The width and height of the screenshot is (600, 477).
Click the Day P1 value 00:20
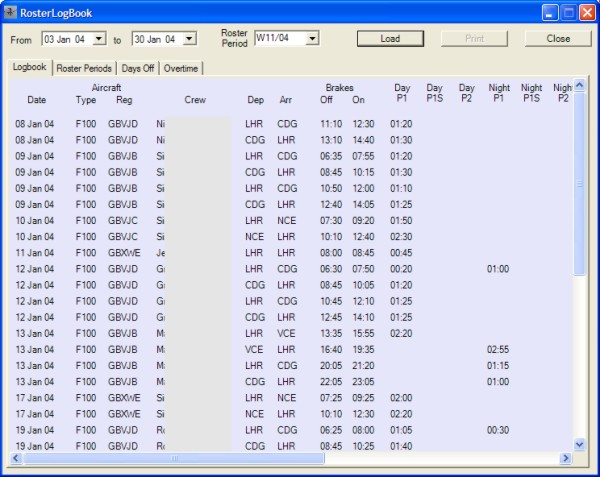pyautogui.click(x=401, y=269)
